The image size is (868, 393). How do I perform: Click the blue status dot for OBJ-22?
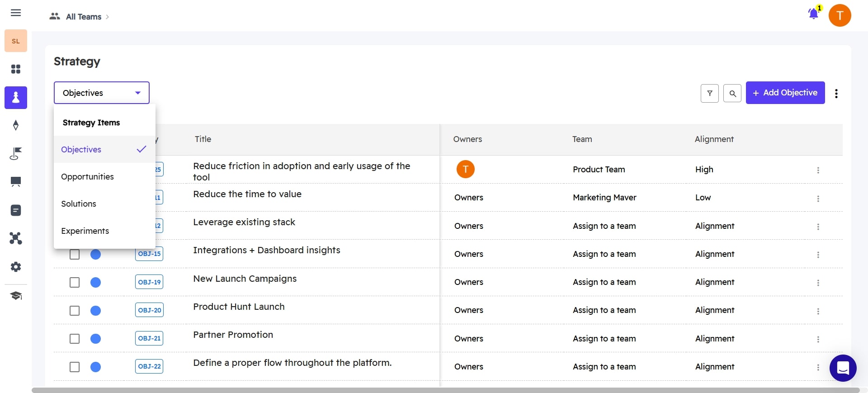click(95, 367)
